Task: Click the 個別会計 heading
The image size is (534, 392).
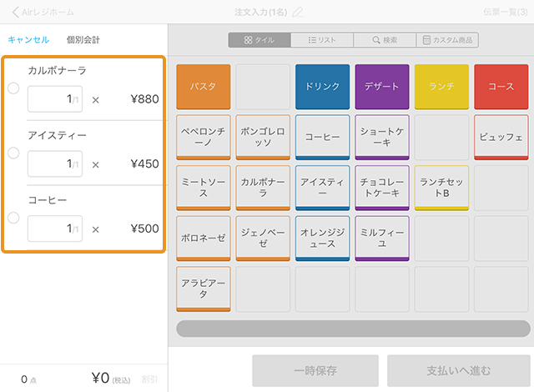Action: coord(83,40)
